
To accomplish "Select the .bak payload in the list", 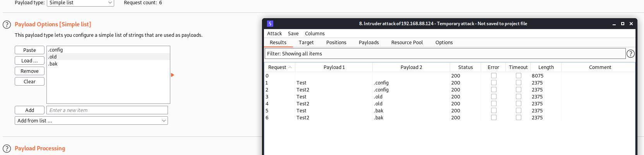I will tap(53, 64).
